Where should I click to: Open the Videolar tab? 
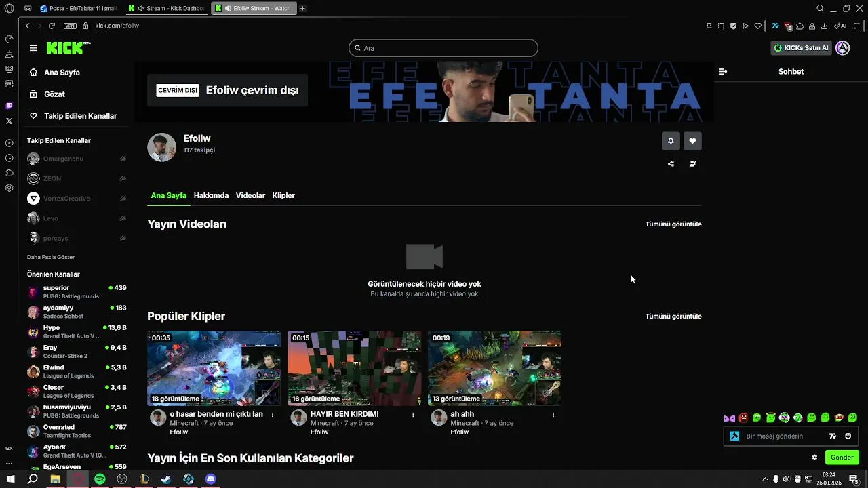click(x=250, y=195)
